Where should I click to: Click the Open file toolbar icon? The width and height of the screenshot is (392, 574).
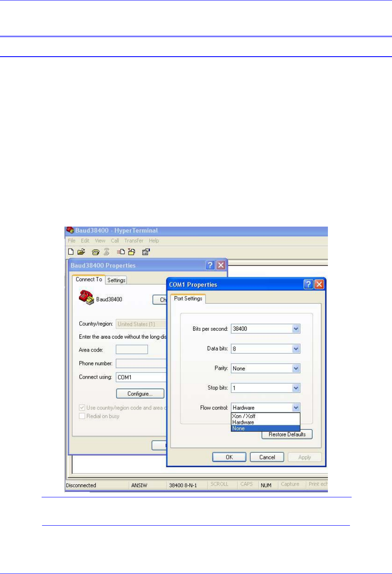coord(81,252)
